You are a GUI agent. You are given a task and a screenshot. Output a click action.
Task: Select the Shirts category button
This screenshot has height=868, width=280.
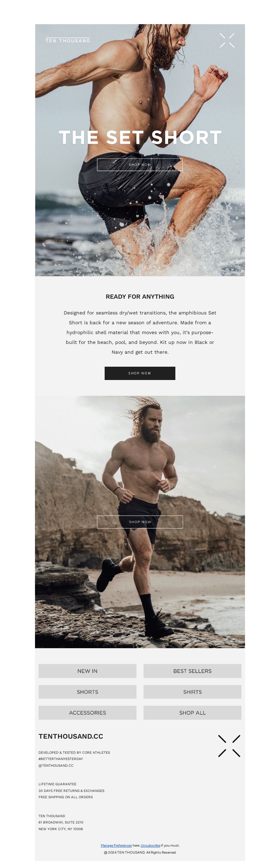tap(192, 692)
